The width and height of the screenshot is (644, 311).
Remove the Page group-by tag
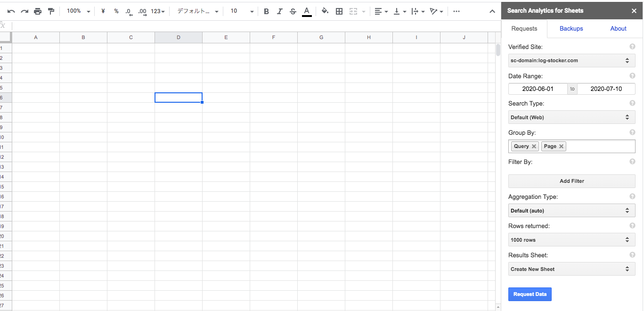click(x=561, y=147)
